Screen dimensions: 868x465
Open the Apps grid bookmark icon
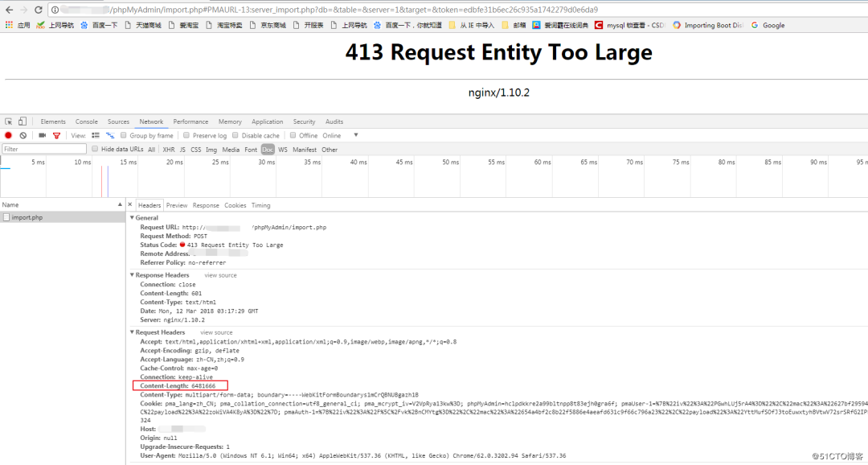pyautogui.click(x=10, y=25)
